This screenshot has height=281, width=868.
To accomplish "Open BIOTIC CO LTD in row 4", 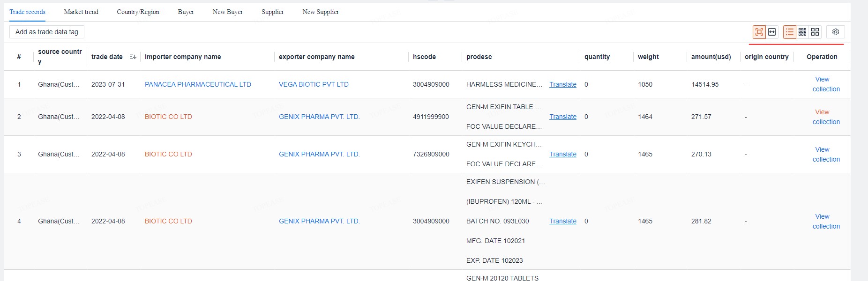I will coord(168,221).
